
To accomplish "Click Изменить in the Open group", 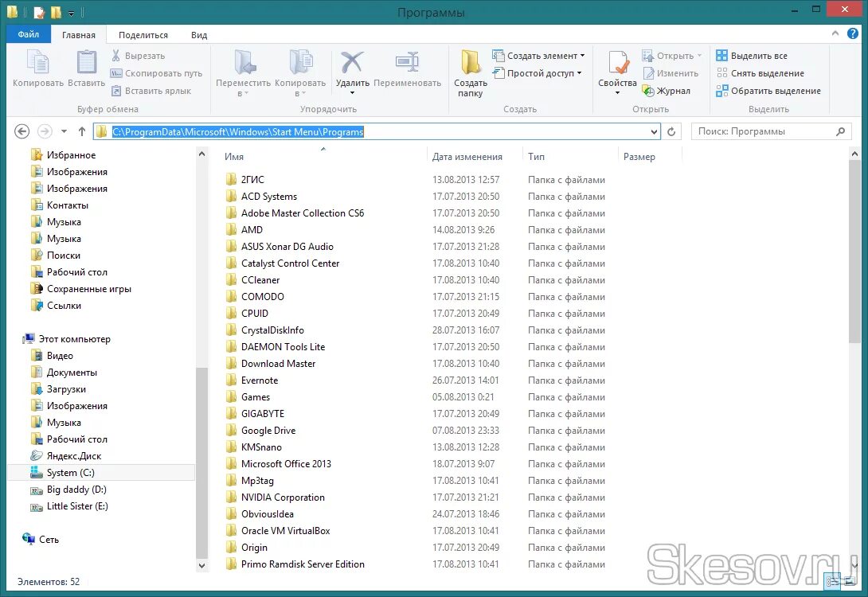I will pyautogui.click(x=671, y=73).
